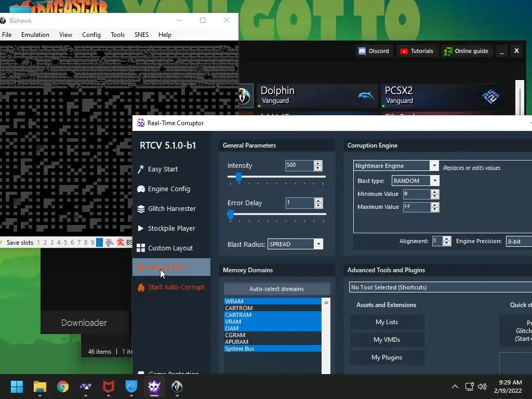Toggle CARTROM memory domain
This screenshot has height=399, width=532.
click(x=272, y=308)
